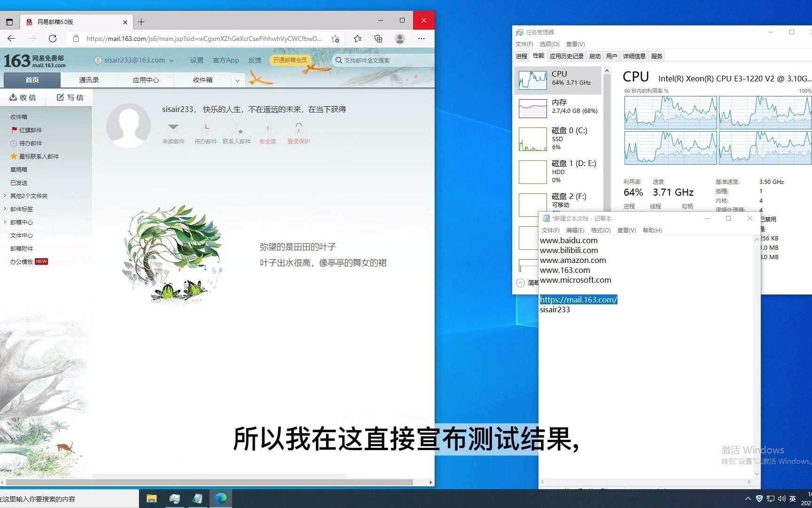The height and width of the screenshot is (508, 812).
Task: Select 磁盘 1 (D: E:) in Task Manager
Action: (558, 172)
